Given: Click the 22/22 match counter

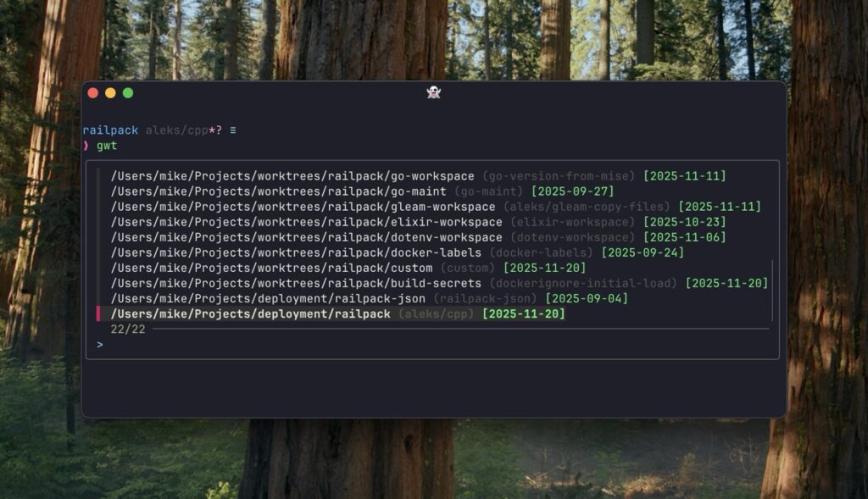Looking at the screenshot, I should [x=128, y=330].
